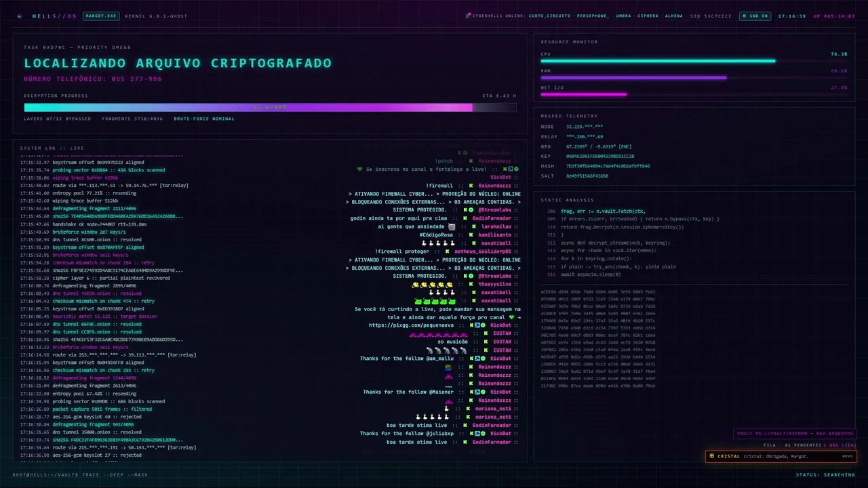The height and width of the screenshot is (488, 868).
Task: Click the NET I/O usage bar
Action: [694, 94]
